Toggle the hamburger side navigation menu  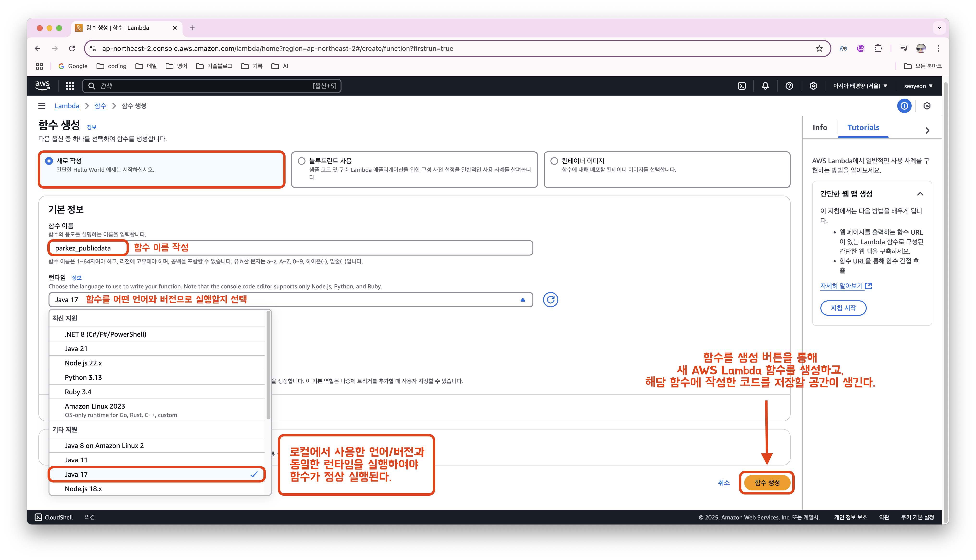(42, 106)
